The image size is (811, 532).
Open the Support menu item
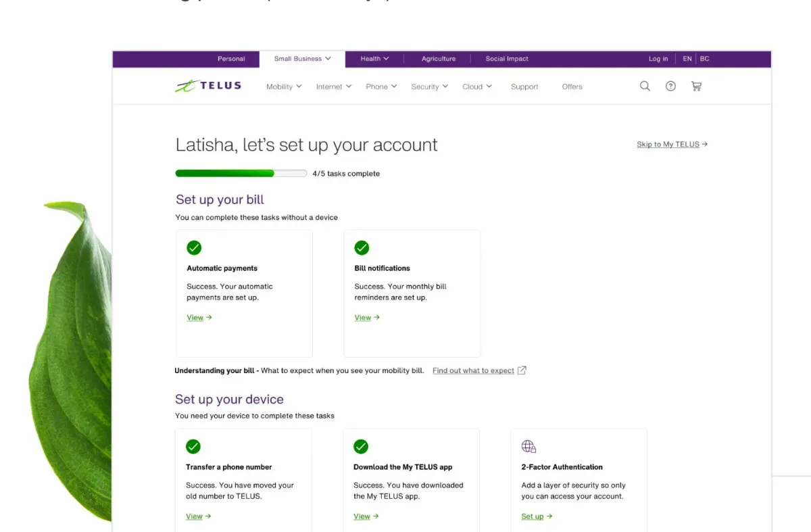[x=524, y=87]
